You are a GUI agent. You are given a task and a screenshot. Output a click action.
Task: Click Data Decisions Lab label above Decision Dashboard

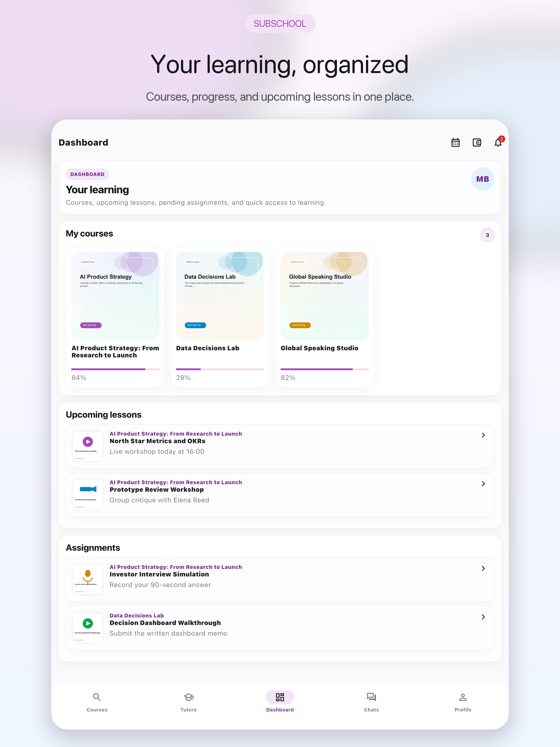pyautogui.click(x=137, y=616)
